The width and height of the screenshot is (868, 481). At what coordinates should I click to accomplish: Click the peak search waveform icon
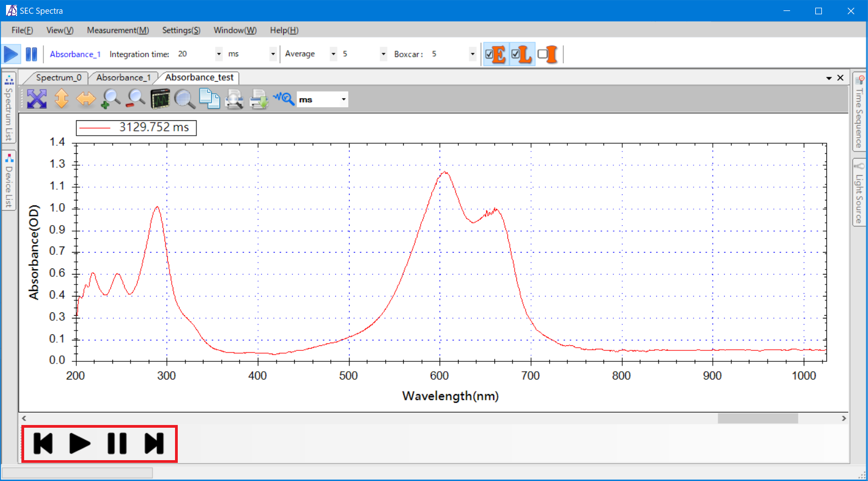click(x=284, y=99)
